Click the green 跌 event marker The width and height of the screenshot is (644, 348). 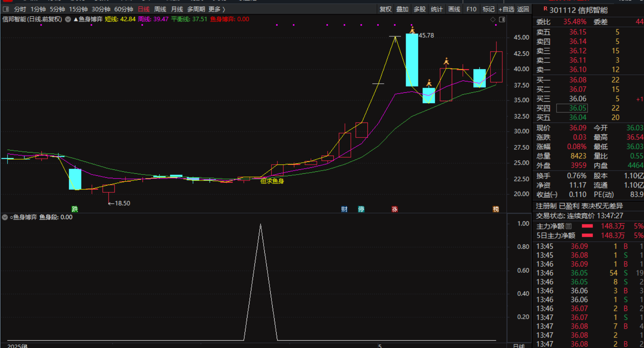pos(75,209)
